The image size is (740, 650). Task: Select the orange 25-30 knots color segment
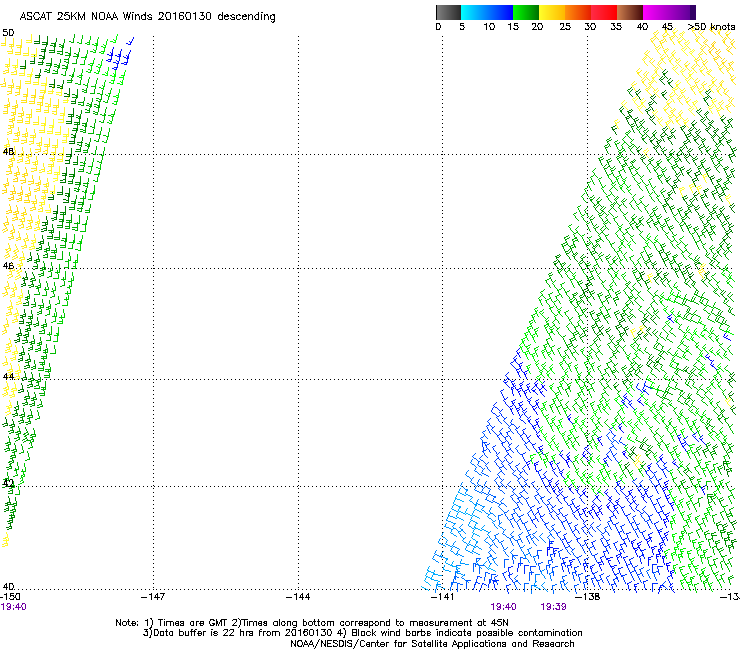578,12
